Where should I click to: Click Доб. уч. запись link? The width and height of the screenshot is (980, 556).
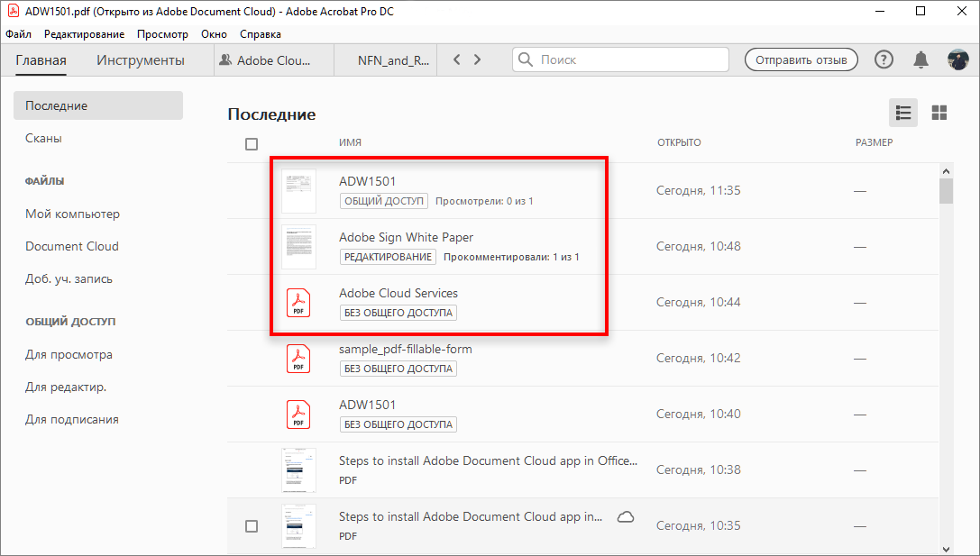pyautogui.click(x=69, y=278)
